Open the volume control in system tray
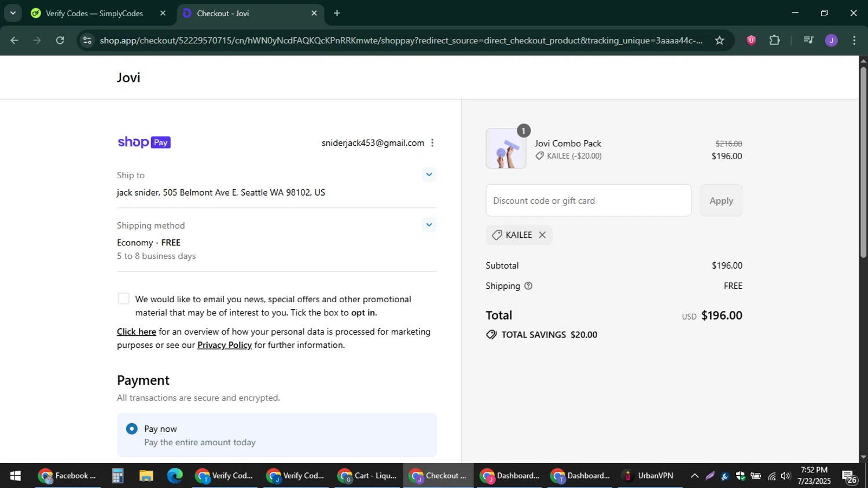The height and width of the screenshot is (488, 868). 785,476
